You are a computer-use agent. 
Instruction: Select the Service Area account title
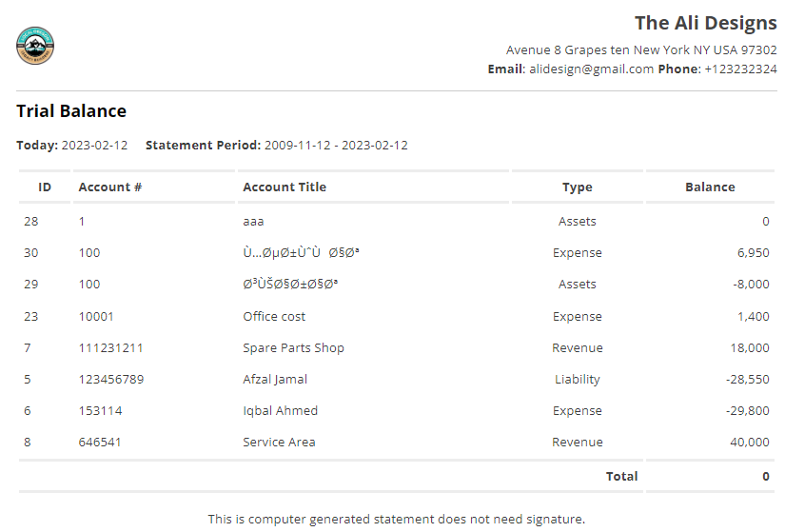coord(279,442)
